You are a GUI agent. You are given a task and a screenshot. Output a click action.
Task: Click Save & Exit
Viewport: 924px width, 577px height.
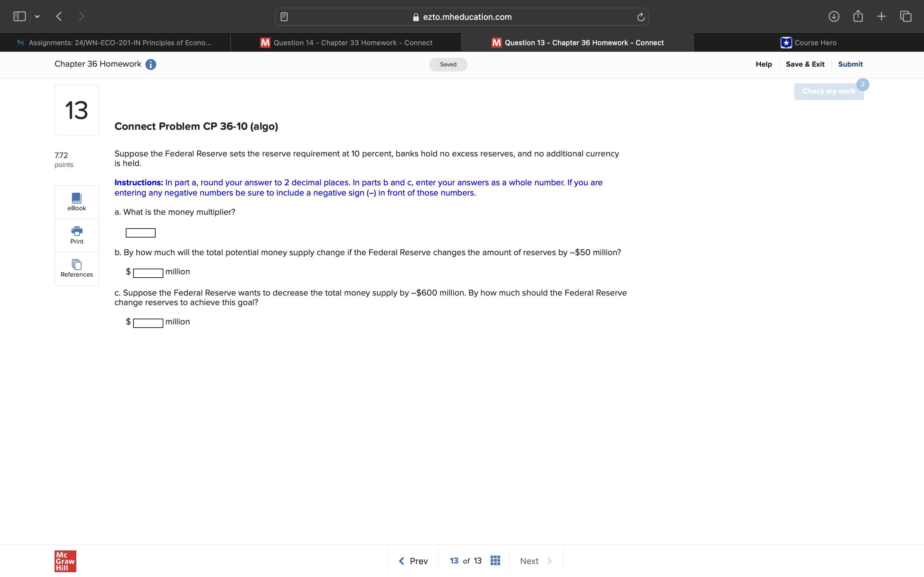(805, 64)
